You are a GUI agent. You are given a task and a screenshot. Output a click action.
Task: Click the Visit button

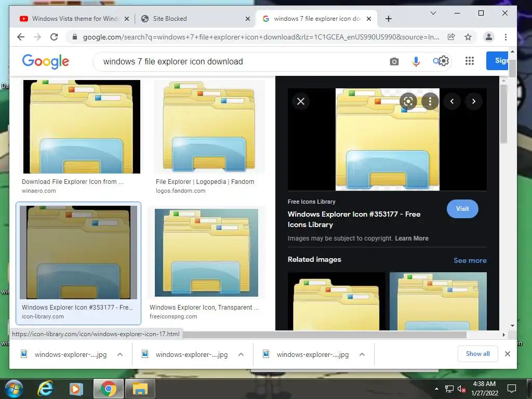click(462, 209)
